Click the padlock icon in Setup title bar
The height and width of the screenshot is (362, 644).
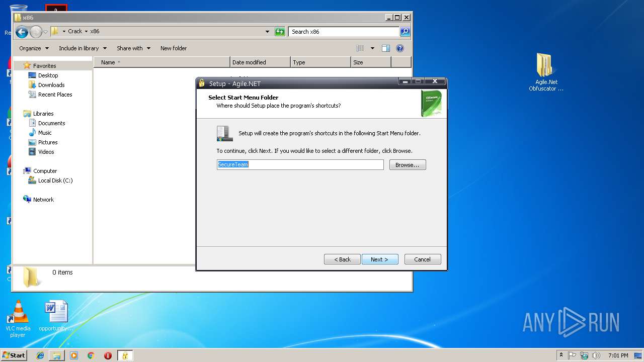pyautogui.click(x=202, y=83)
